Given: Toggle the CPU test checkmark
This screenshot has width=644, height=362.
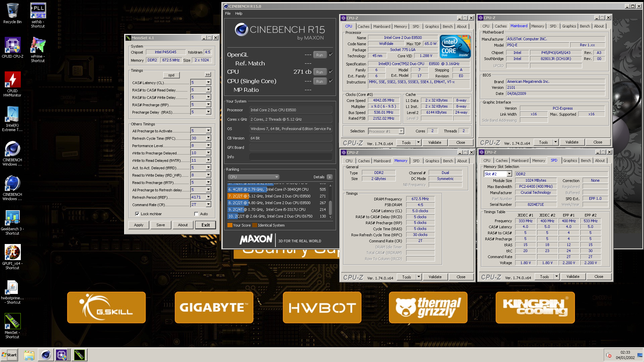Looking at the screenshot, I should (x=331, y=71).
